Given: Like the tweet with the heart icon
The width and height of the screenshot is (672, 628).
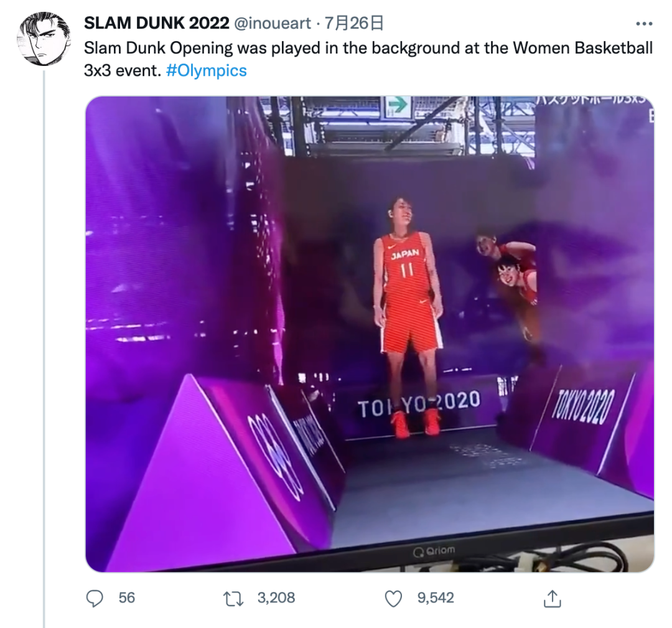Looking at the screenshot, I should pyautogui.click(x=393, y=598).
